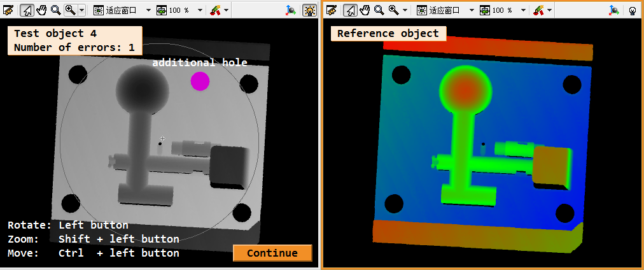Toggle the active light bulb in Test object window
This screenshot has height=270, width=644.
[x=309, y=10]
